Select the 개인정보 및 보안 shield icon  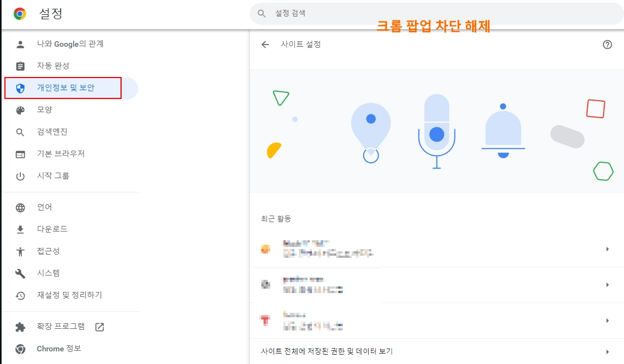21,87
